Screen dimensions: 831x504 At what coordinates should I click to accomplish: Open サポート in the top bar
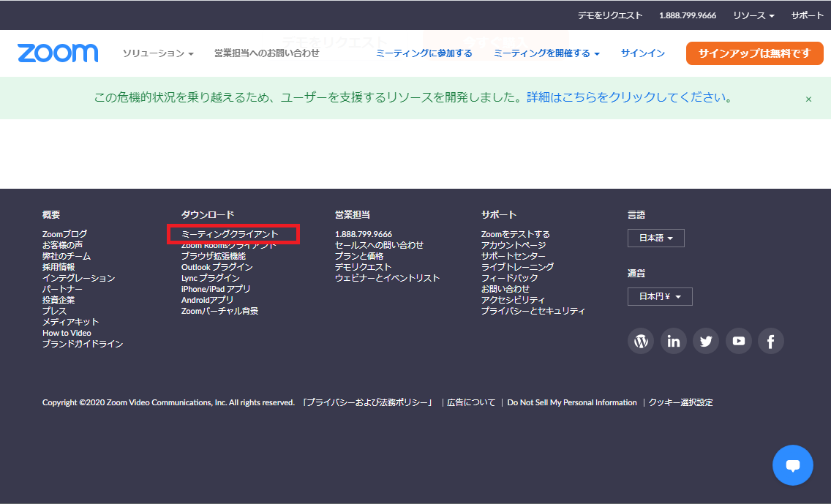tap(807, 15)
